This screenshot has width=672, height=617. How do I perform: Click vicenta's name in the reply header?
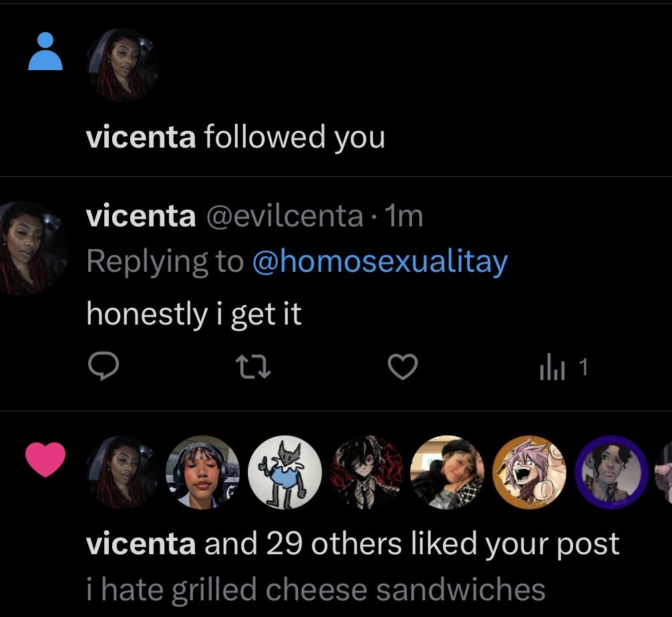click(141, 216)
